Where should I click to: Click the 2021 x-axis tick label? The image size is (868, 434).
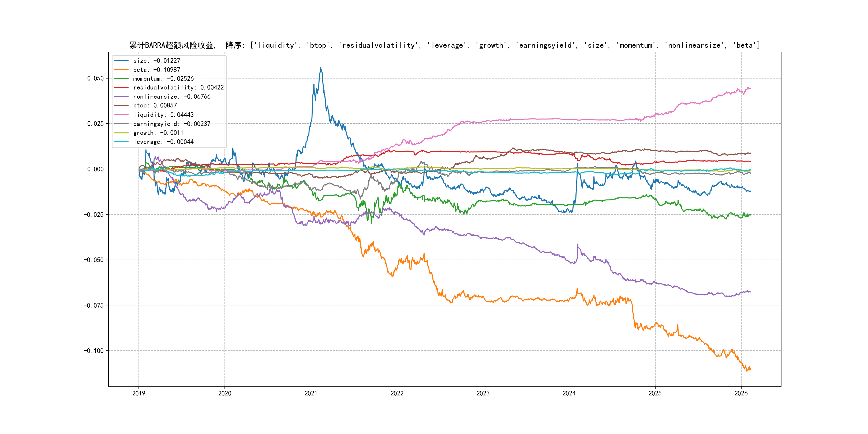(x=311, y=393)
